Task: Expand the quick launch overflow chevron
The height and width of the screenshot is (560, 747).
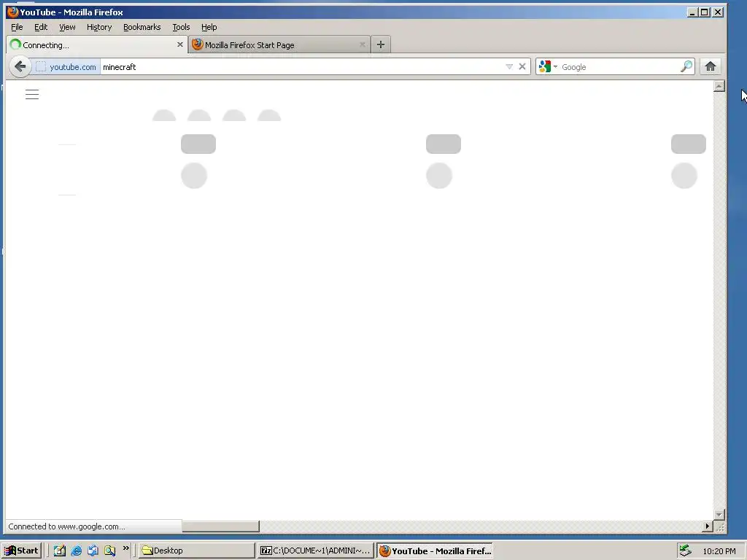Action: (125, 548)
